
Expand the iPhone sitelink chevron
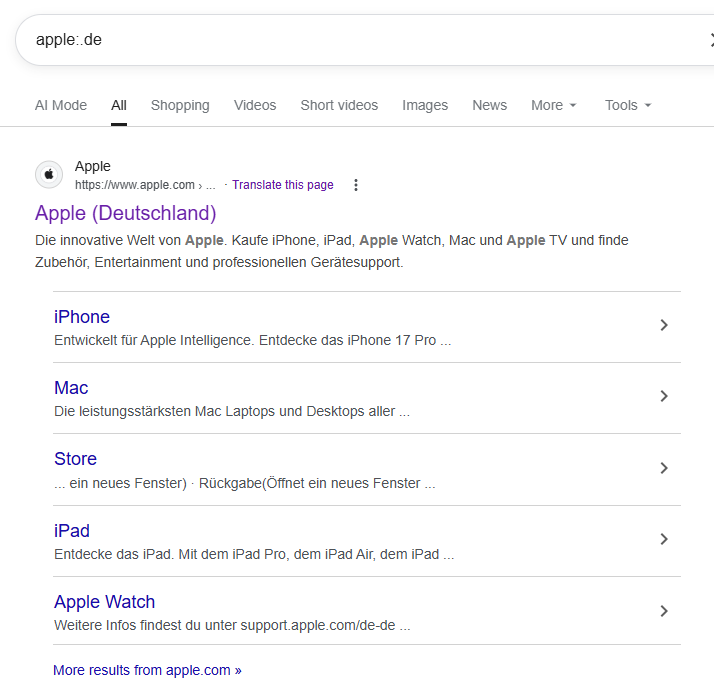pos(664,325)
